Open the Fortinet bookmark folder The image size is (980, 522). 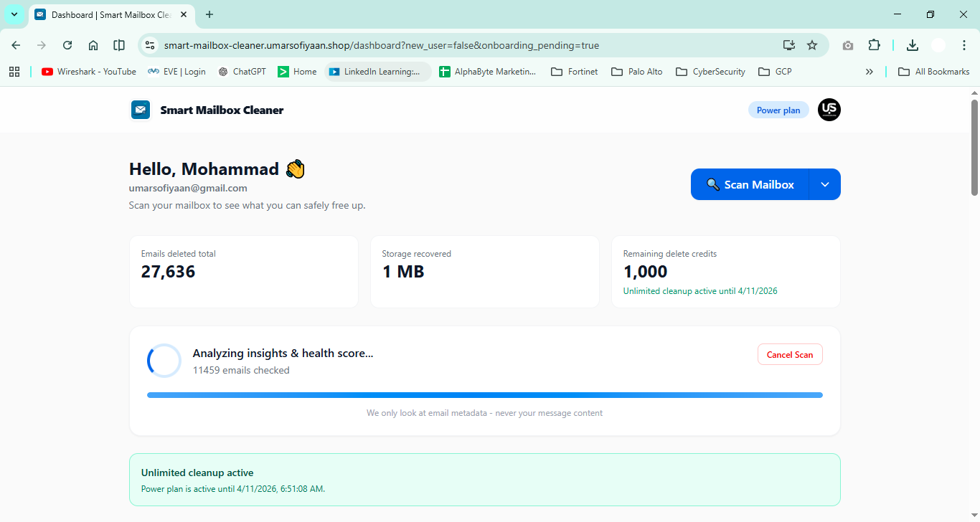574,72
